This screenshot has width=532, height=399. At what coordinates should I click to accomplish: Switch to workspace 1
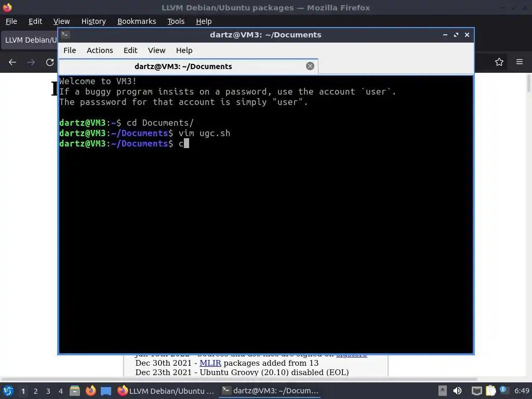tap(23, 391)
